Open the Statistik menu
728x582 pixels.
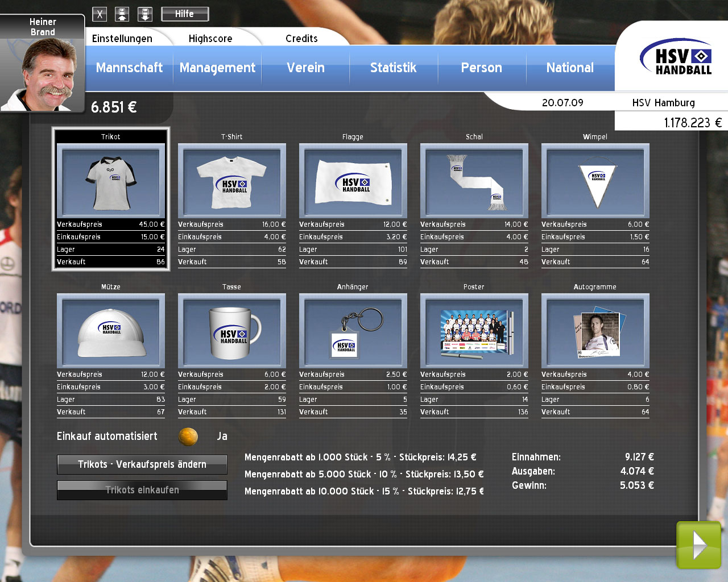coord(393,68)
